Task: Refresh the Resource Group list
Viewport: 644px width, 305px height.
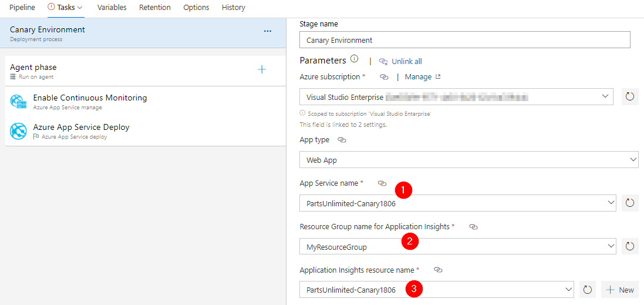Action: tap(630, 246)
